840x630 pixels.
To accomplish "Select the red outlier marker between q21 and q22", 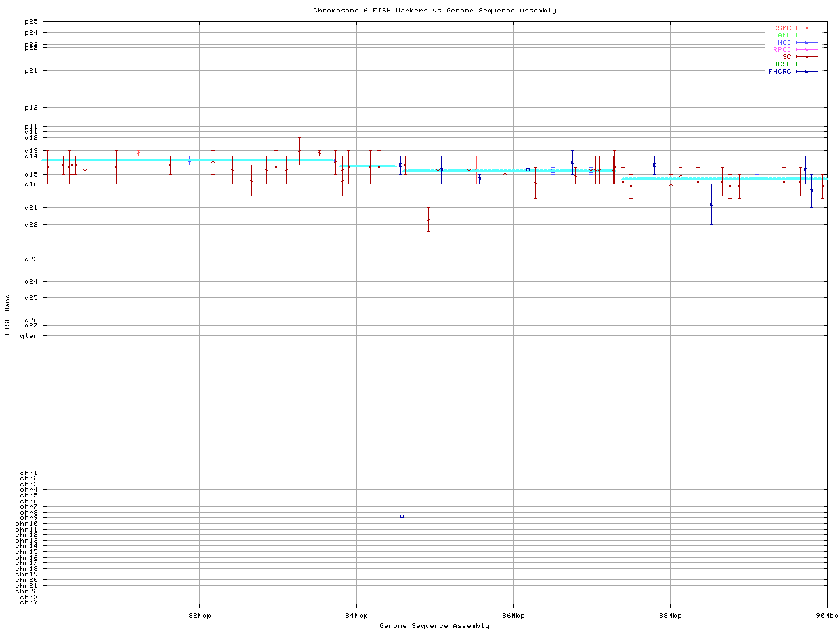I will click(428, 219).
